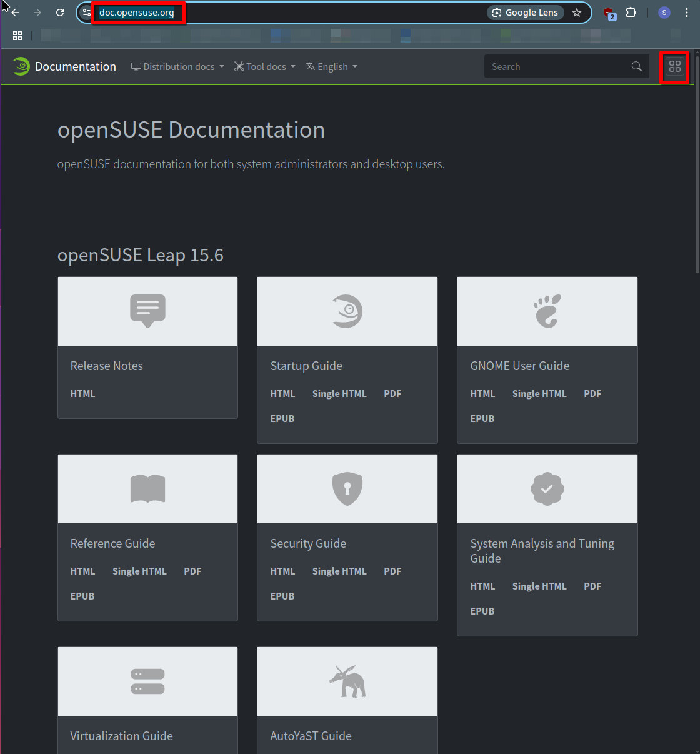Viewport: 700px width, 754px height.
Task: Click the GNOME footprint icon
Action: tap(547, 311)
